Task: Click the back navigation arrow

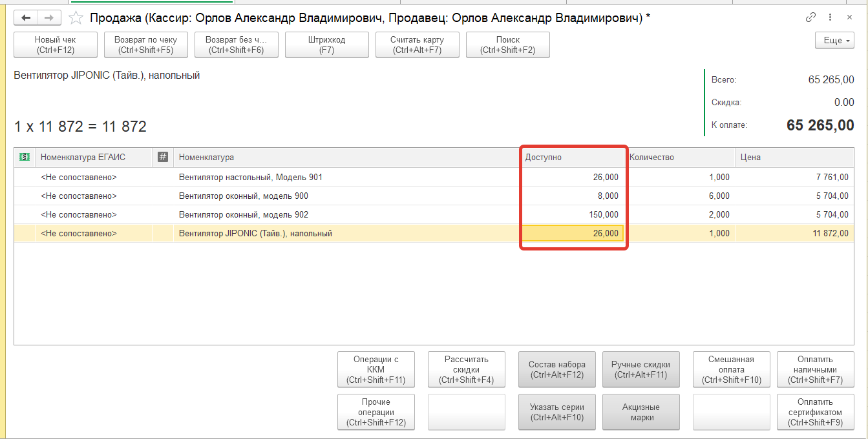Action: pyautogui.click(x=26, y=18)
